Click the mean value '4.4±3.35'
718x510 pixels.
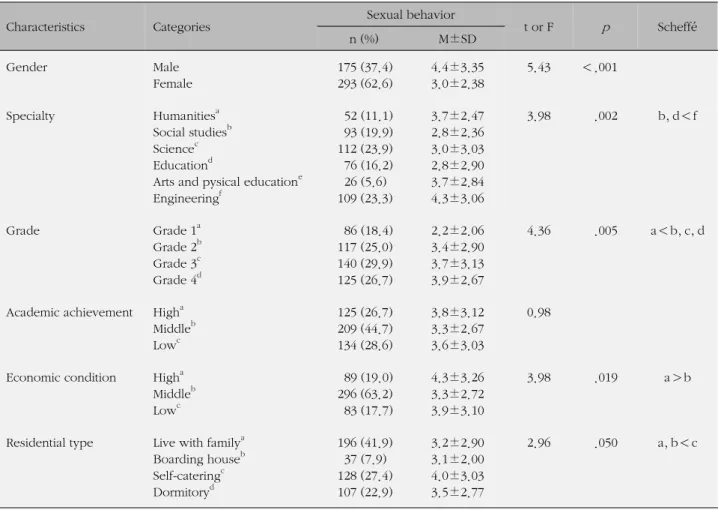tap(457, 67)
